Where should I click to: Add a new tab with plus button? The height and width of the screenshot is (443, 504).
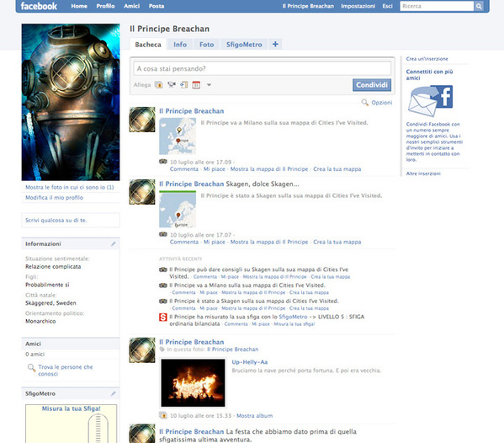coord(275,44)
